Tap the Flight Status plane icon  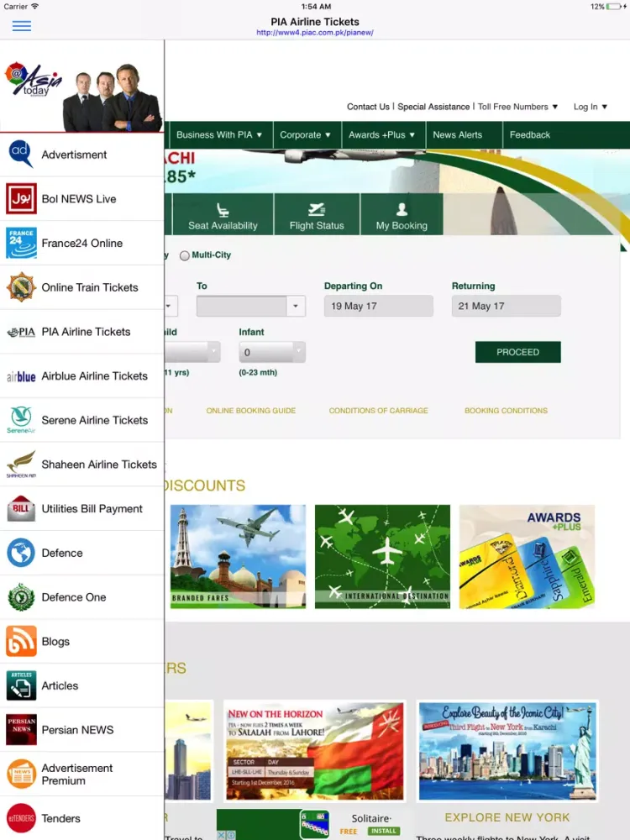(317, 209)
